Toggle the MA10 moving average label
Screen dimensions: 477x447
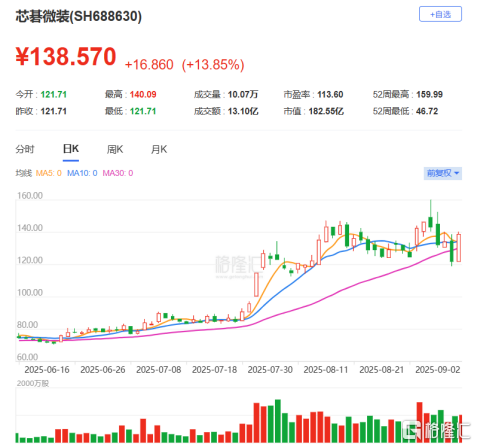(x=82, y=173)
